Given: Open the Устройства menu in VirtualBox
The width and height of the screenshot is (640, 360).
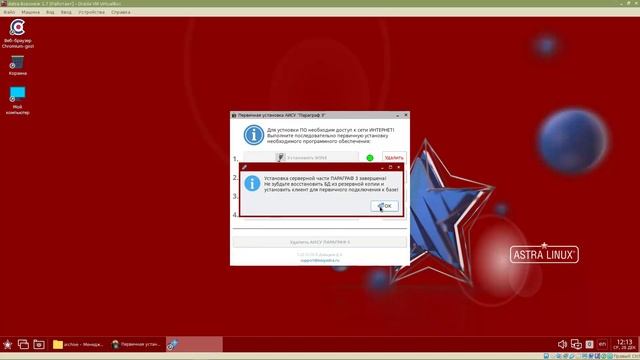Looking at the screenshot, I should tap(91, 12).
